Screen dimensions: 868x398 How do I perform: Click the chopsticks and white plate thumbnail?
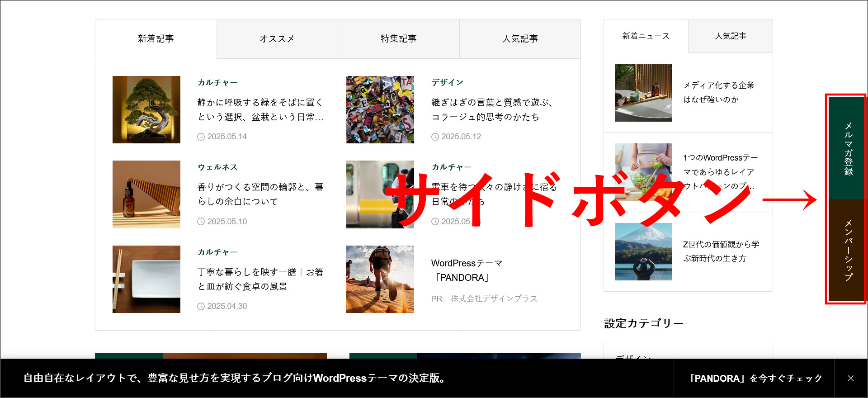coord(146,279)
